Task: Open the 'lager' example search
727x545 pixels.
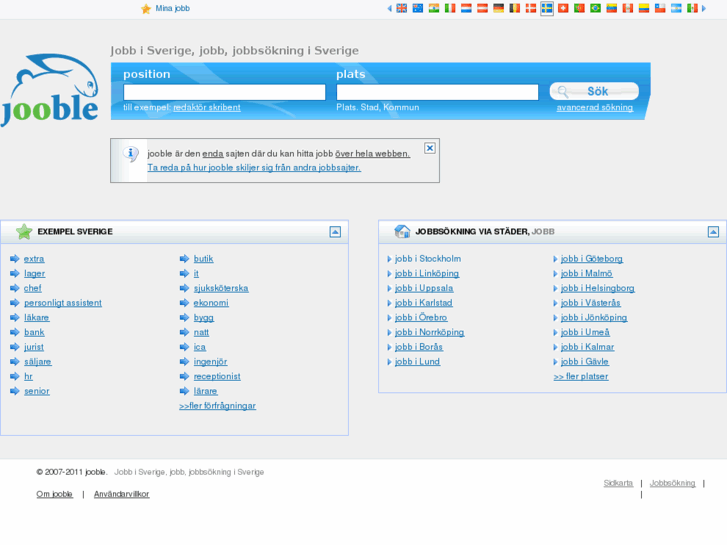Action: [35, 274]
